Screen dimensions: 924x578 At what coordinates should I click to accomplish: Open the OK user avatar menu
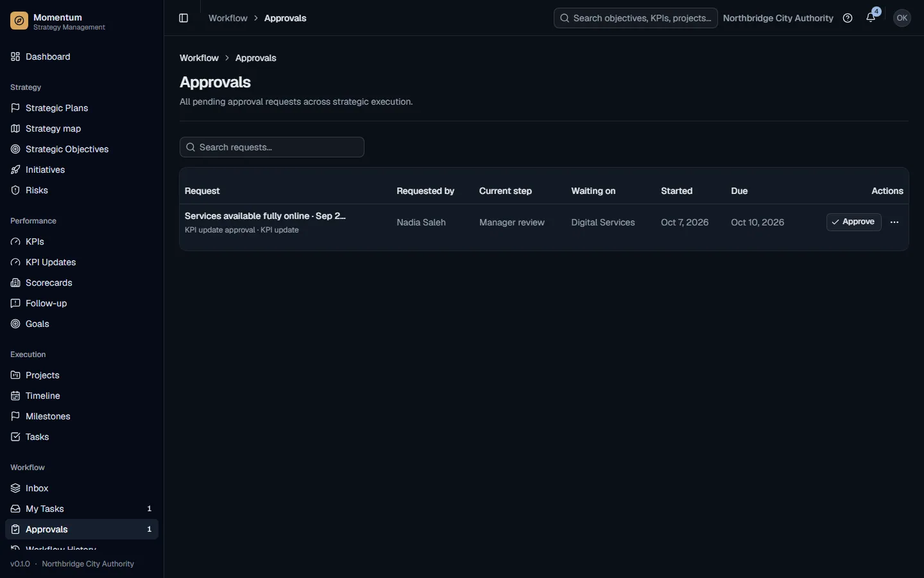[902, 18]
